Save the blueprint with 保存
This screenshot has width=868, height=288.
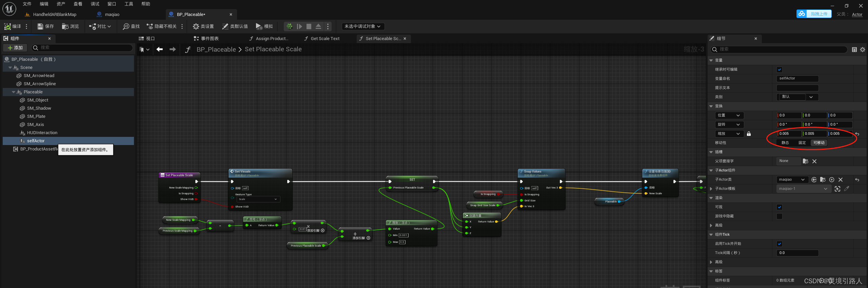(x=45, y=26)
